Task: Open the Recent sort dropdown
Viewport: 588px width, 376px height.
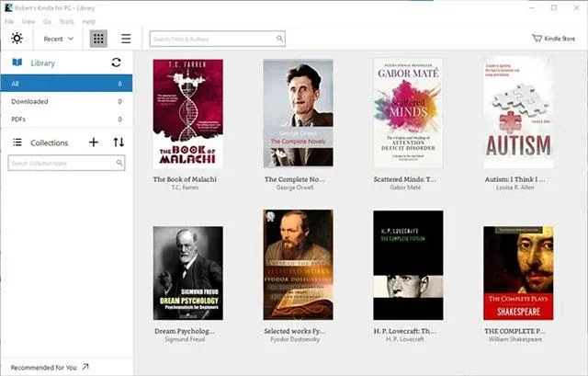Action: (58, 39)
